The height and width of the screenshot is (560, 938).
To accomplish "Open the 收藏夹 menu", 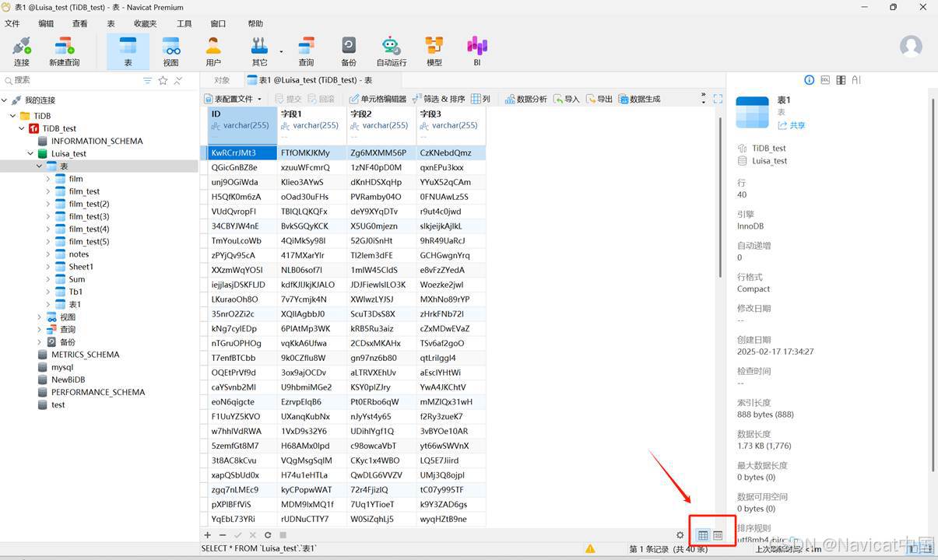I will [145, 24].
